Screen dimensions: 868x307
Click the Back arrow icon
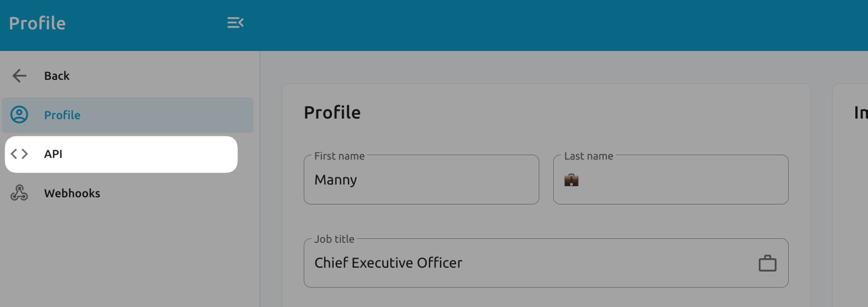click(19, 76)
